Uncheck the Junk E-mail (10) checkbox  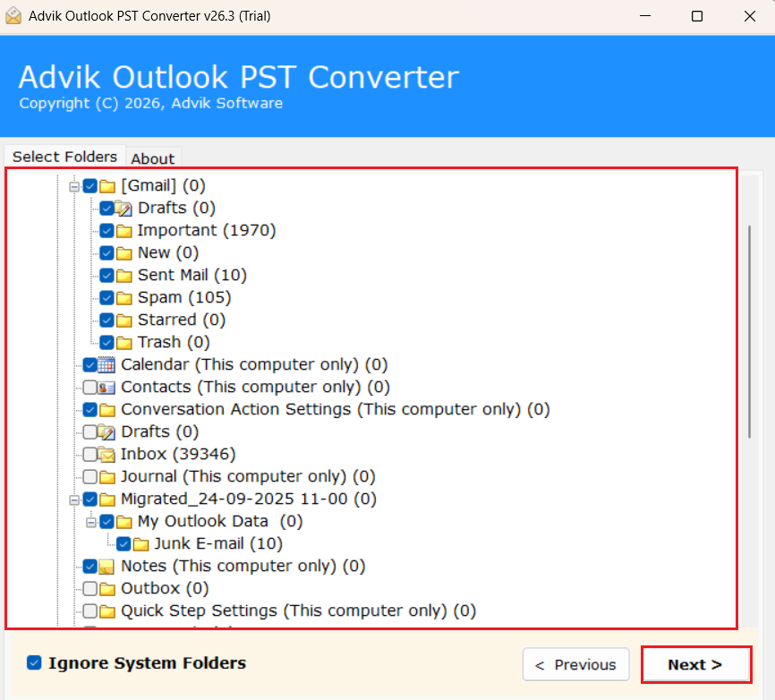click(x=123, y=544)
